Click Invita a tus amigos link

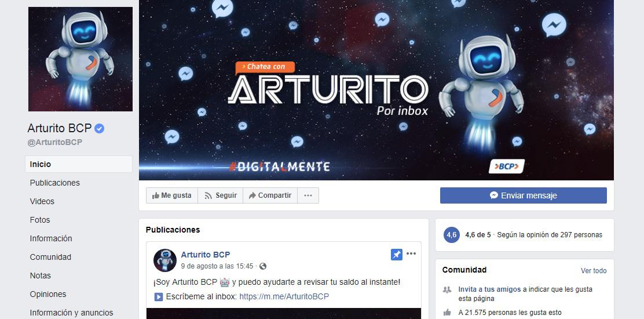489,289
